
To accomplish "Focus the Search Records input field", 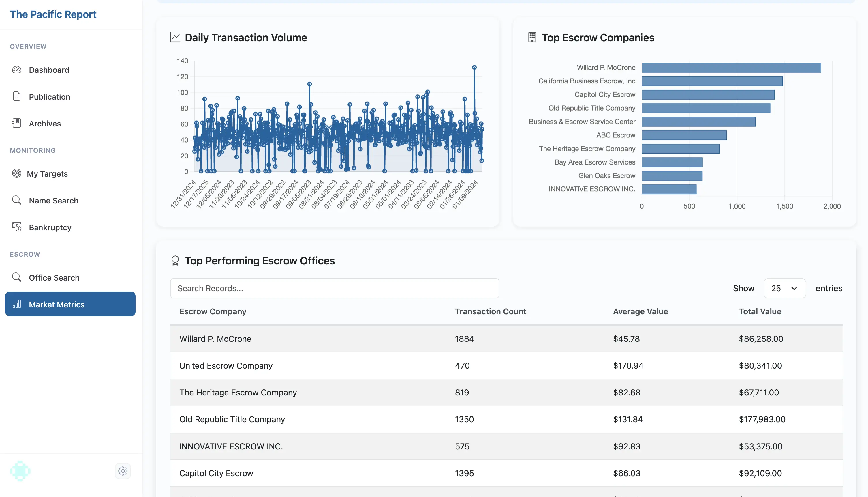I will click(335, 288).
